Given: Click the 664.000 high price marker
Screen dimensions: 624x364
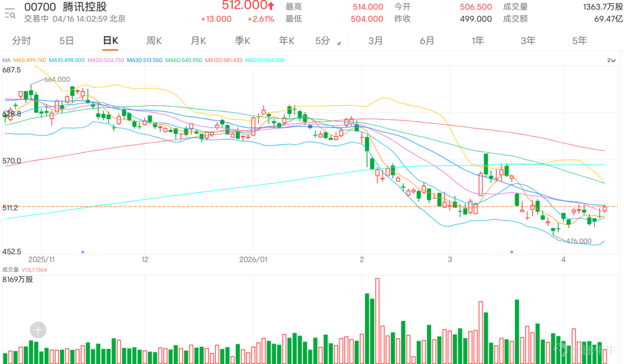Looking at the screenshot, I should [57, 80].
